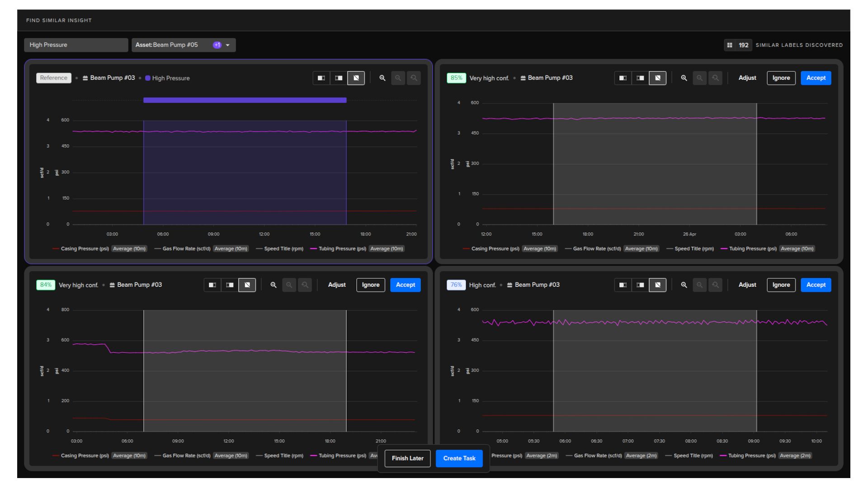Select right-aligned view in 84% card
Viewport: 868px width, 488px height.
230,285
